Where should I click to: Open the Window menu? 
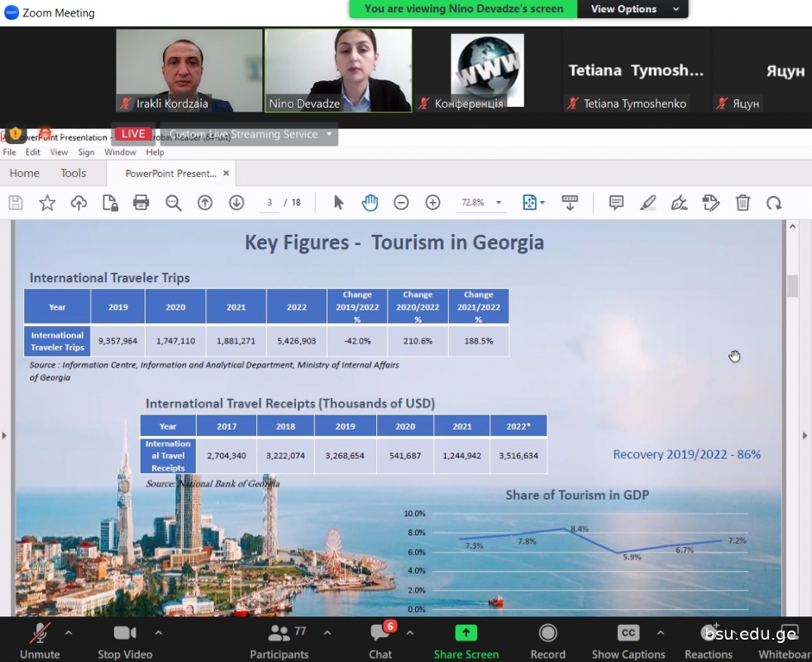click(x=120, y=152)
